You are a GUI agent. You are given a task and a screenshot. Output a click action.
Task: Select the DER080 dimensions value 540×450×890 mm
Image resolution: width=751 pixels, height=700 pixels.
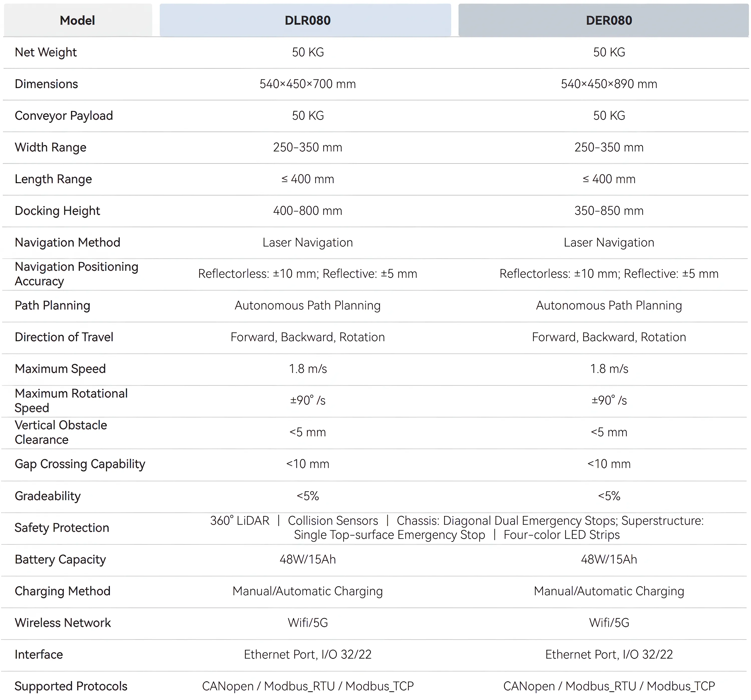[x=609, y=84]
